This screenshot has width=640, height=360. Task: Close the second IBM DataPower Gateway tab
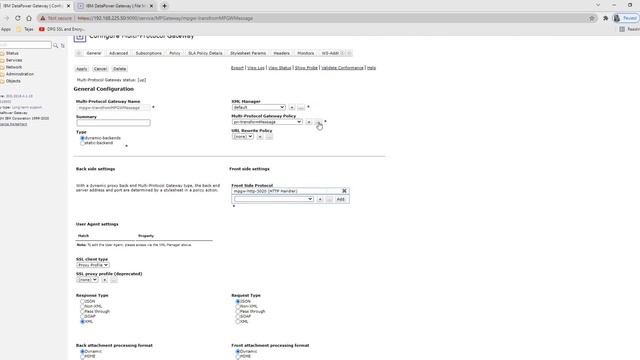click(x=151, y=6)
